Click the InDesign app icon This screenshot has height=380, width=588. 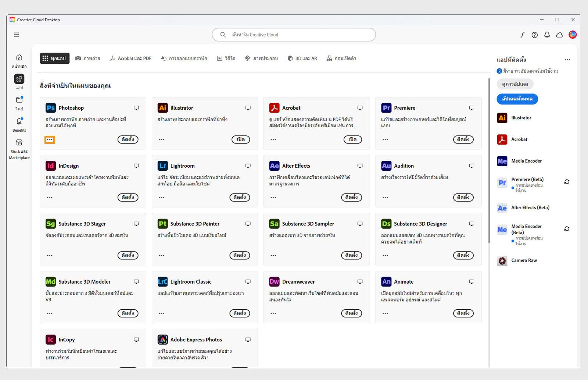pos(51,166)
